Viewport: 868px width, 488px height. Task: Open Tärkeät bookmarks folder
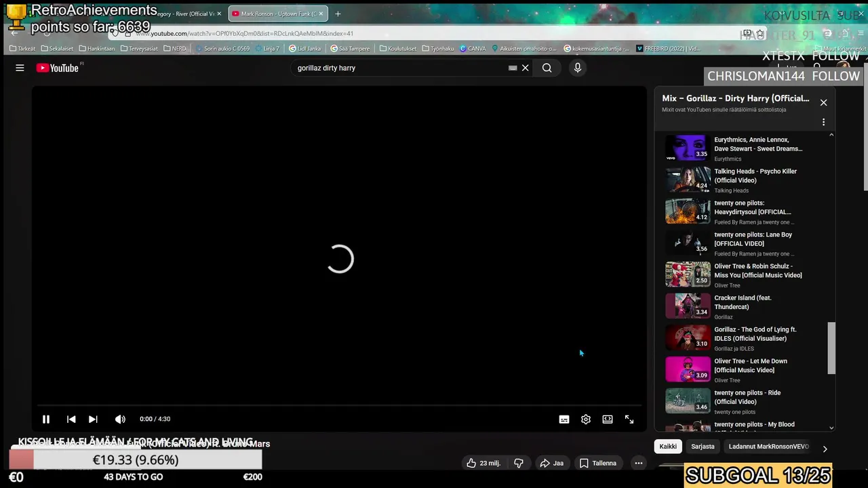[22, 49]
